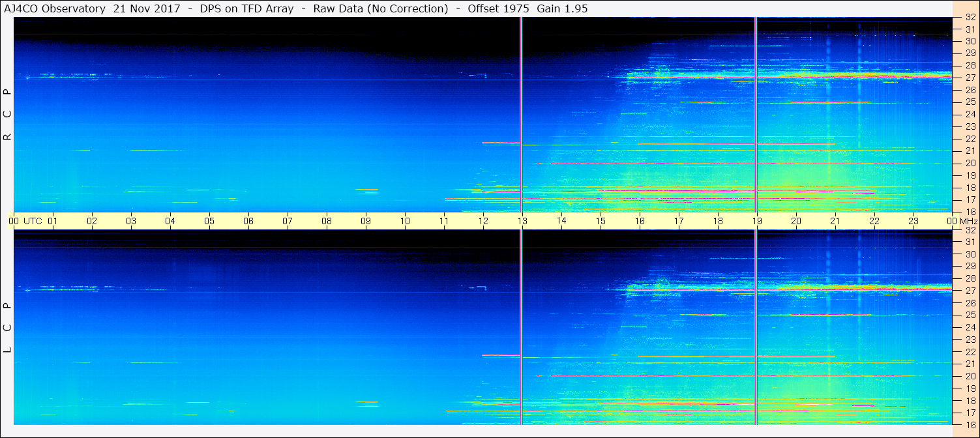Select the 20 hour marker on time axis

tap(796, 221)
